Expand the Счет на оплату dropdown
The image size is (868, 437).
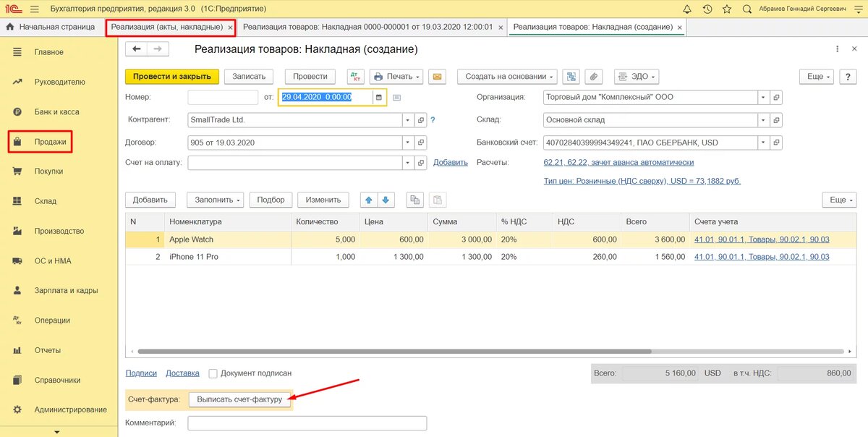click(x=409, y=162)
